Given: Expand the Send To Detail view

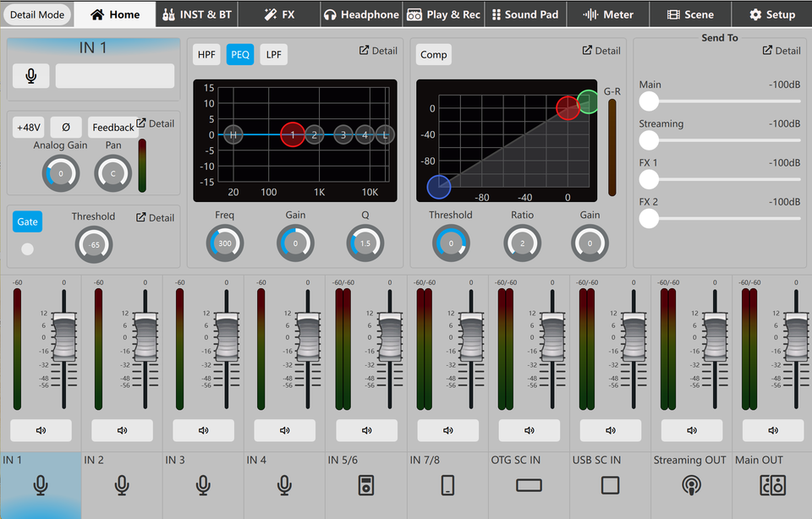Looking at the screenshot, I should click(x=782, y=51).
